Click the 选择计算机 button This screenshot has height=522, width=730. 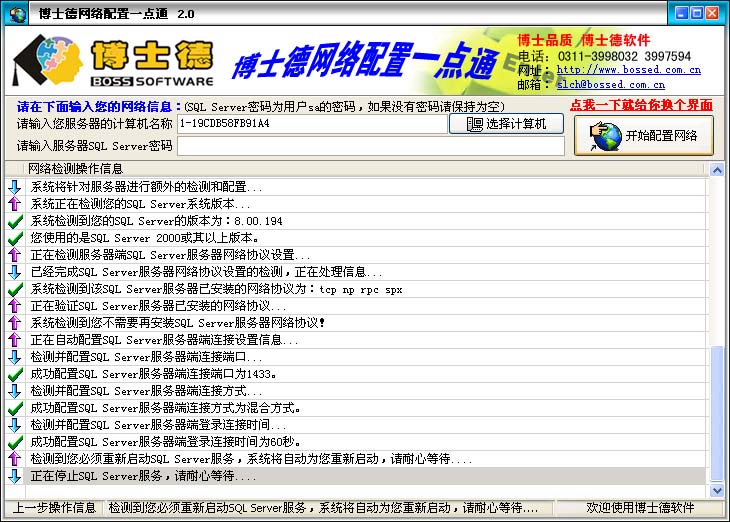point(506,124)
